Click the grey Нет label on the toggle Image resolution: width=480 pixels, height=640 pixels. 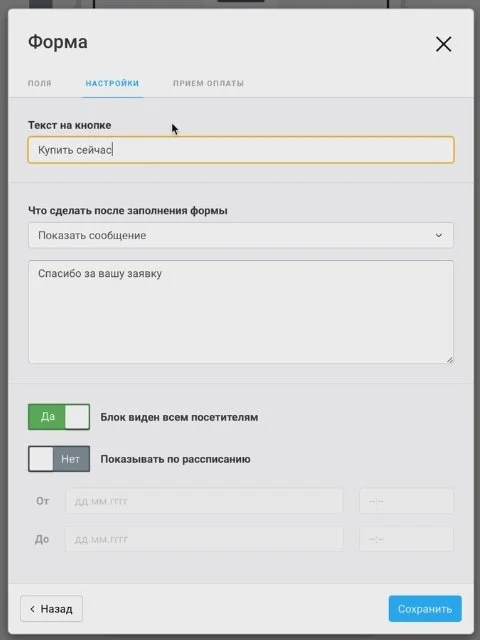point(71,459)
